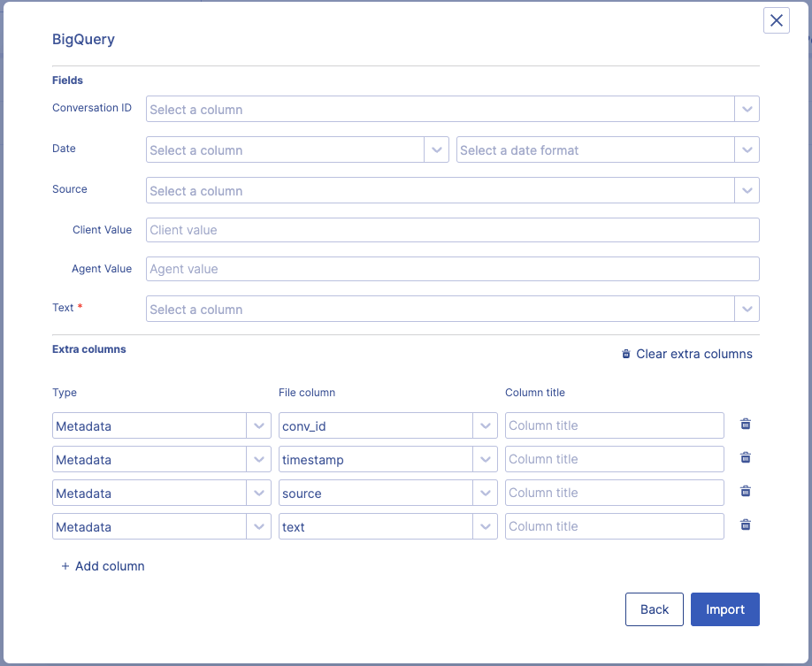
Task: Delete the timestamp extra column row
Action: (746, 458)
